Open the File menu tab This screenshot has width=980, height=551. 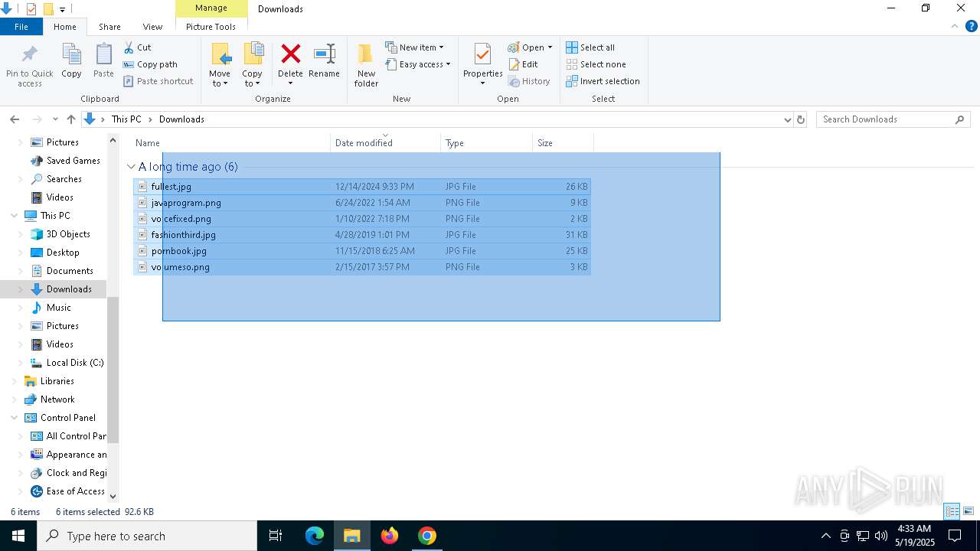coord(21,27)
